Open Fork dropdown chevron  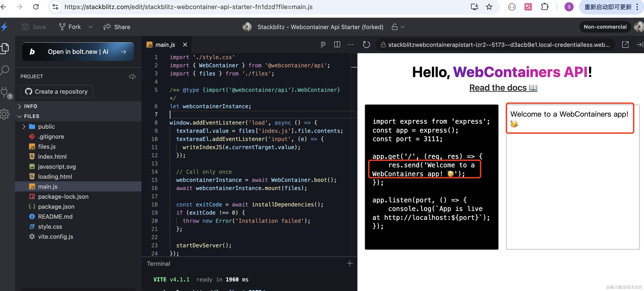pyautogui.click(x=91, y=27)
